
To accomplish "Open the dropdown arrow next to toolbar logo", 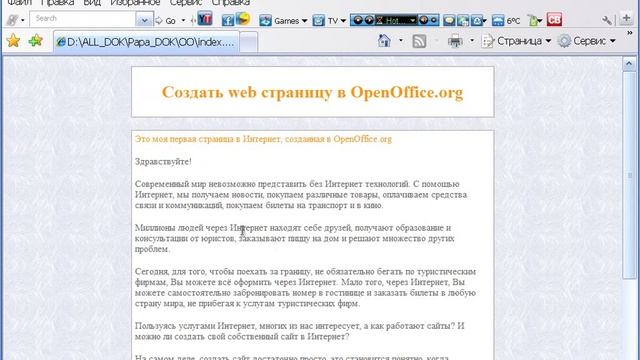I will pos(23,20).
